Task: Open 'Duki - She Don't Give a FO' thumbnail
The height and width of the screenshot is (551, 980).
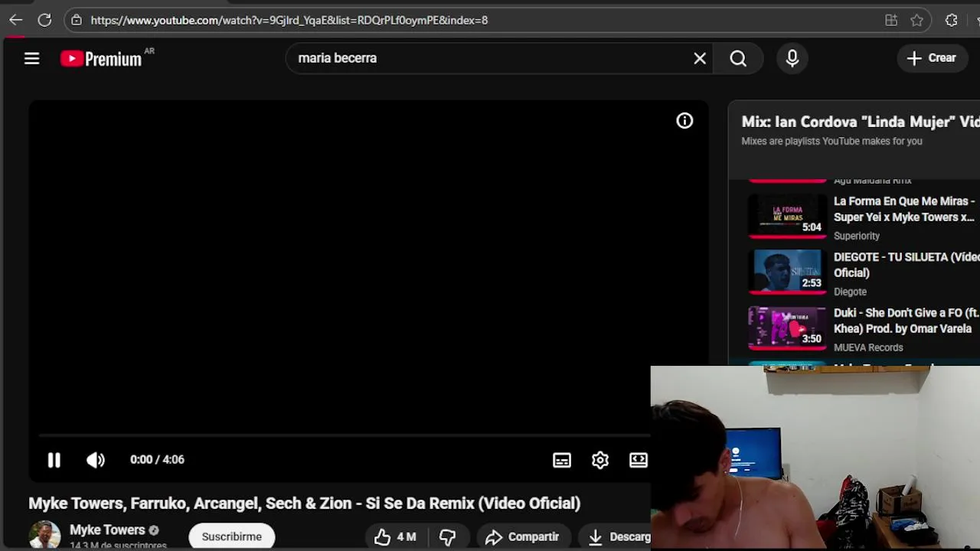Action: pyautogui.click(x=787, y=328)
